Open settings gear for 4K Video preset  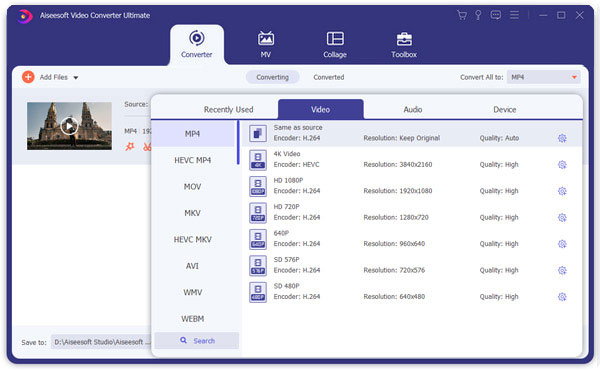point(562,165)
